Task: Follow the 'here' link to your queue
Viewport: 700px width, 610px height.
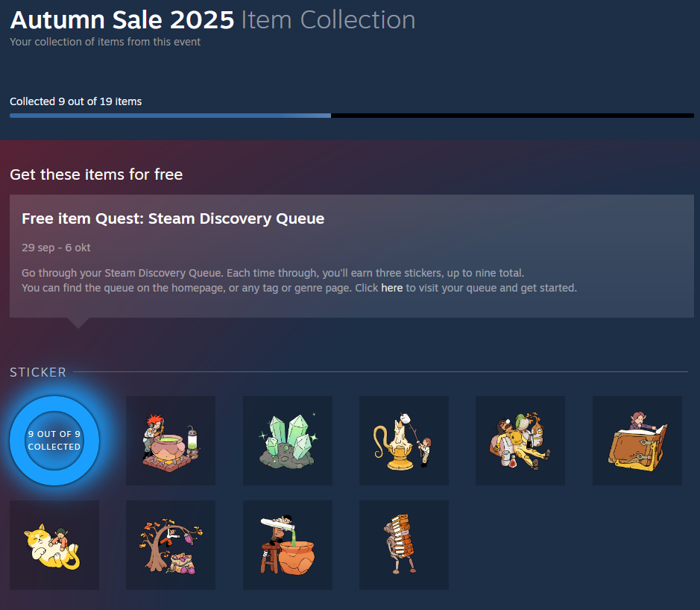Action: [391, 288]
